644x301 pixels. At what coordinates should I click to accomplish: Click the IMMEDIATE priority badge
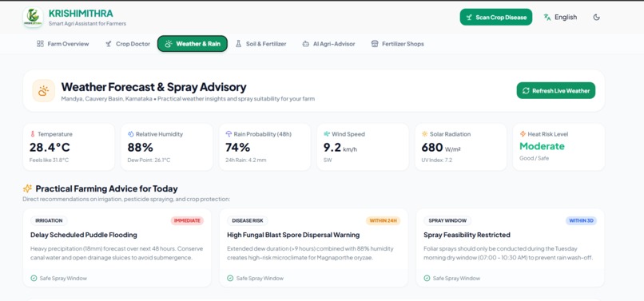coord(187,220)
